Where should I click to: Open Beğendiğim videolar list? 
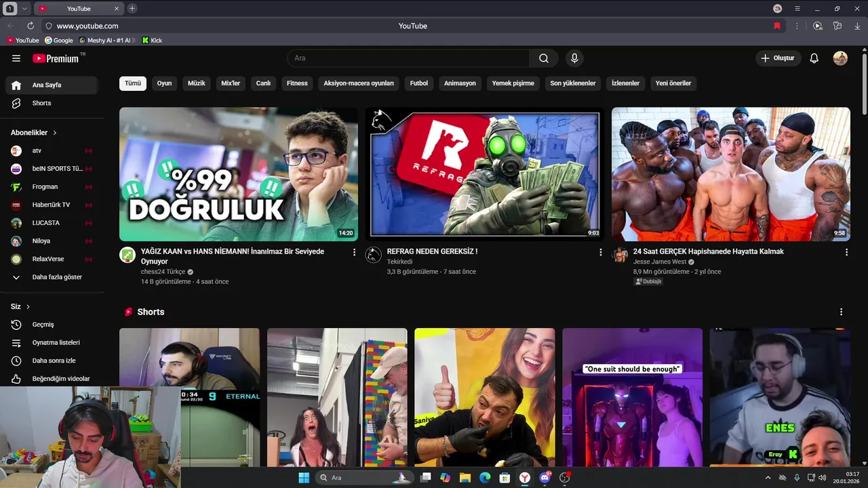53,379
